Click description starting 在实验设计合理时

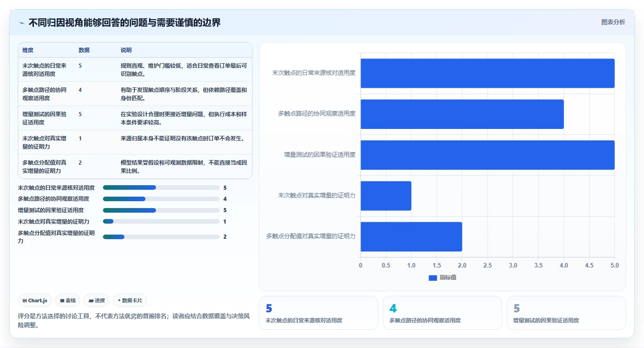(184, 118)
